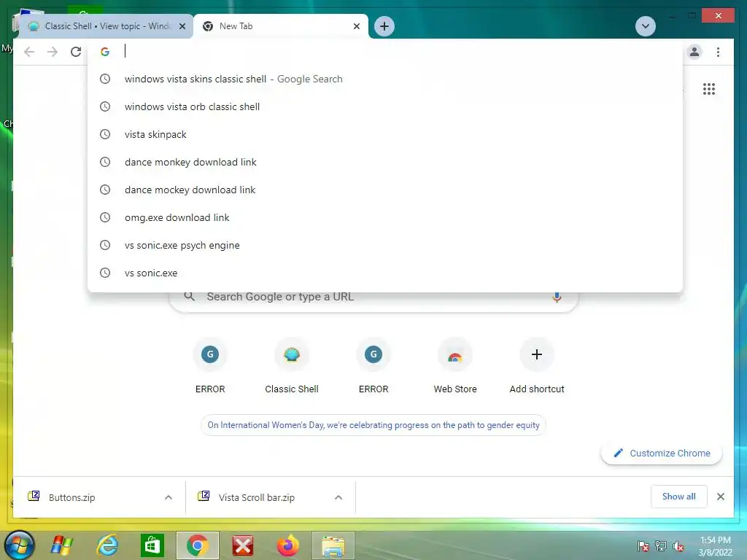Select suggestion windows vista orb classic shell
747x560 pixels.
click(385, 106)
